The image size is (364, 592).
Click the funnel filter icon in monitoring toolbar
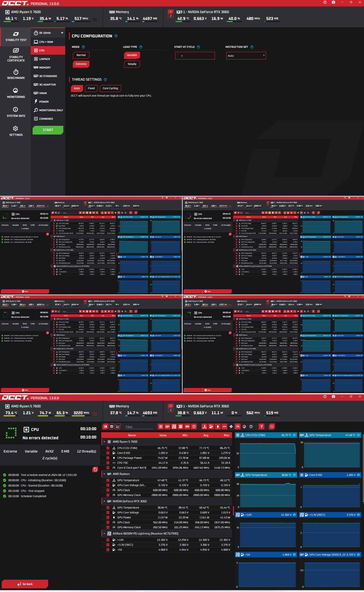[x=261, y=427]
